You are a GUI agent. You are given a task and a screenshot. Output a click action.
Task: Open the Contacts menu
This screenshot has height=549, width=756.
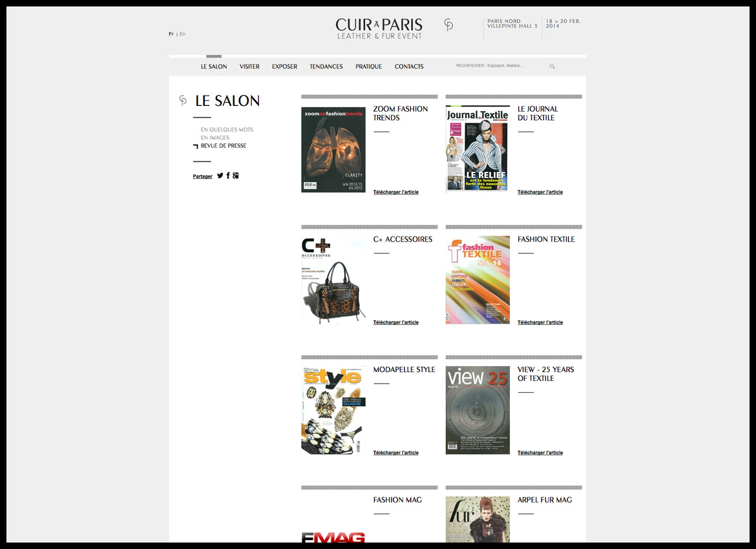click(x=409, y=67)
